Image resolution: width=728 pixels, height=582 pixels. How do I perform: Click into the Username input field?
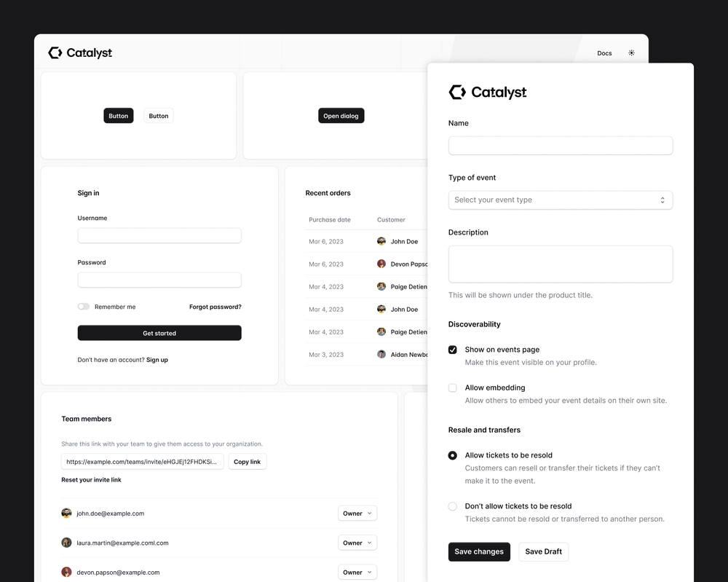click(x=159, y=236)
